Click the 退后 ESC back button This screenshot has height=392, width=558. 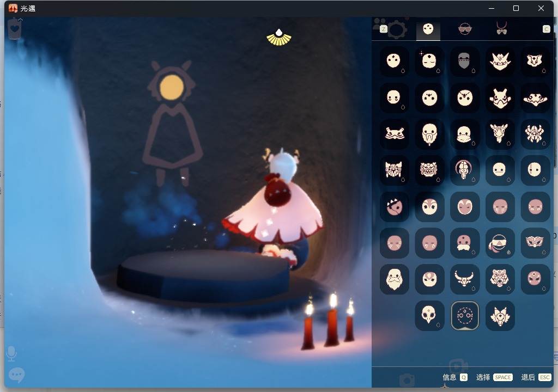point(536,377)
